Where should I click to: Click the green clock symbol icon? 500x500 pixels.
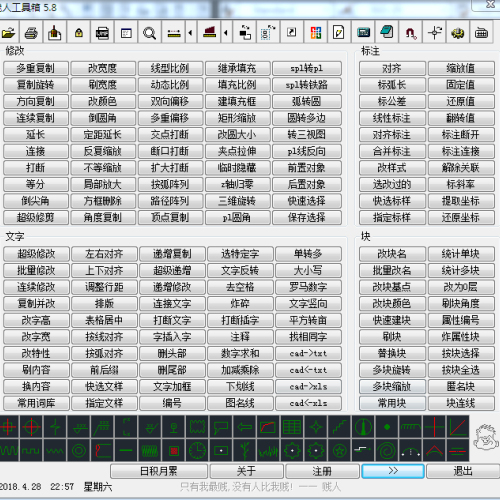click(197, 451)
